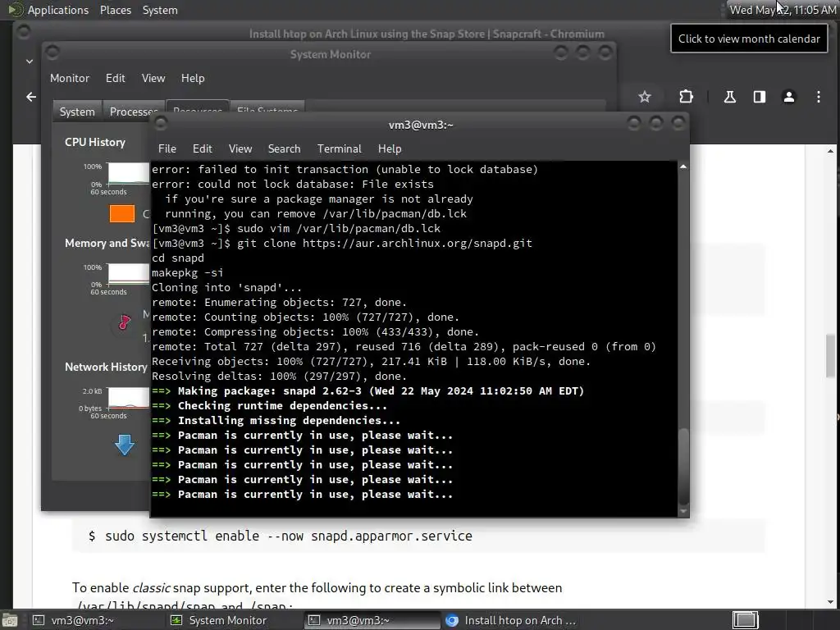Open the Applications menu in top panel

click(x=58, y=10)
